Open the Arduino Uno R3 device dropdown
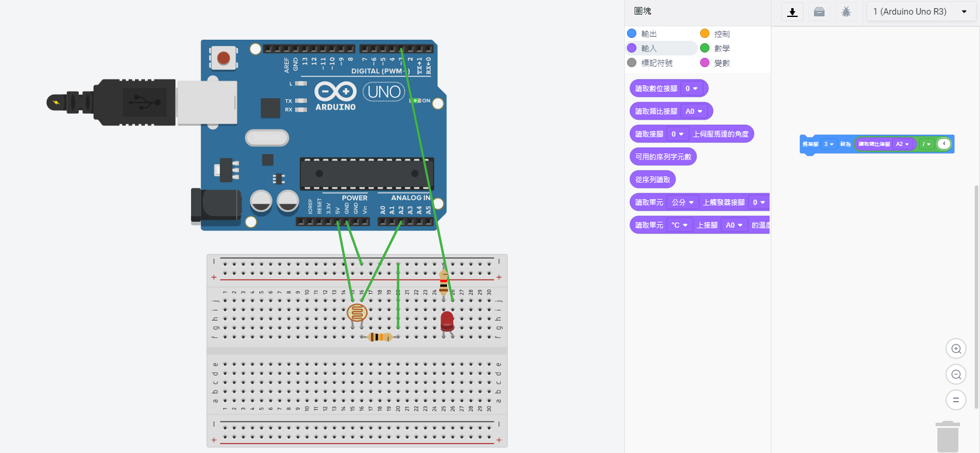The width and height of the screenshot is (980, 453). (x=920, y=12)
